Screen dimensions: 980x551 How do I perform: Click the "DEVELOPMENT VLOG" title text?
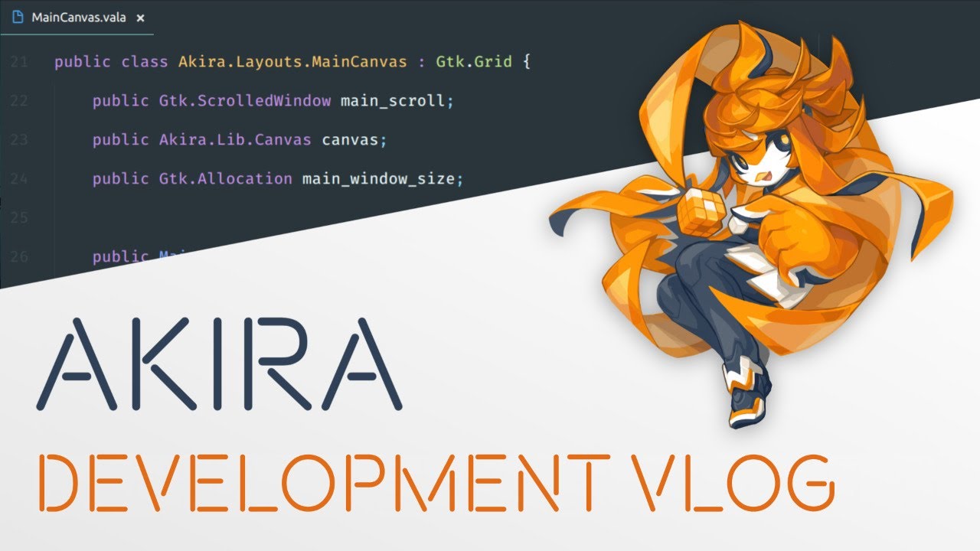436,481
